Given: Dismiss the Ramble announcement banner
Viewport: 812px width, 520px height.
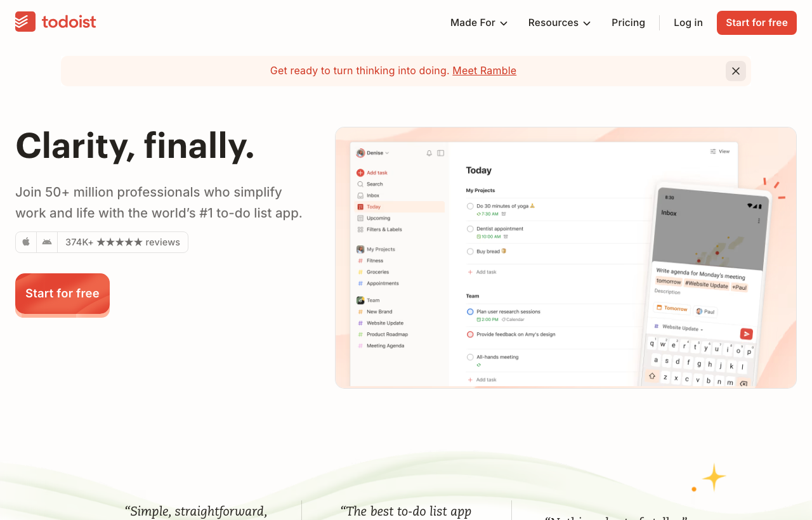Looking at the screenshot, I should [736, 71].
